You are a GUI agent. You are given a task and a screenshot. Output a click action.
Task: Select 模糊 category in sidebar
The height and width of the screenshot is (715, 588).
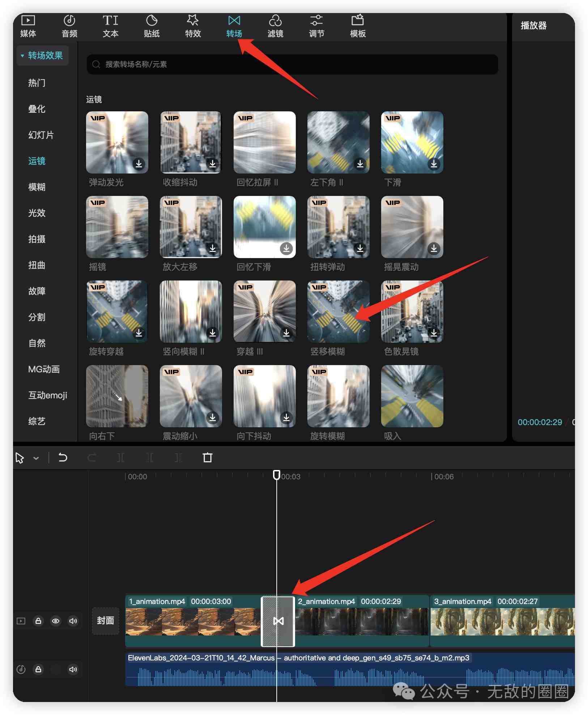coord(37,187)
